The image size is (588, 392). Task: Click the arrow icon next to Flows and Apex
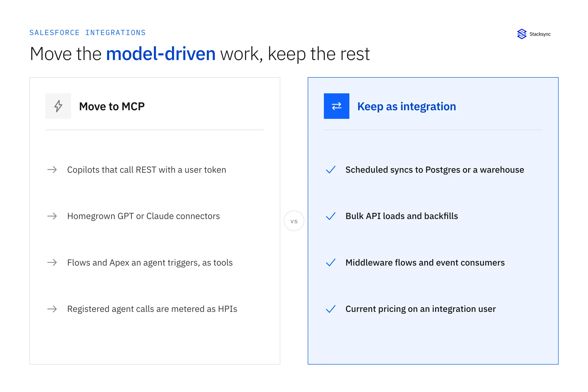pos(52,262)
